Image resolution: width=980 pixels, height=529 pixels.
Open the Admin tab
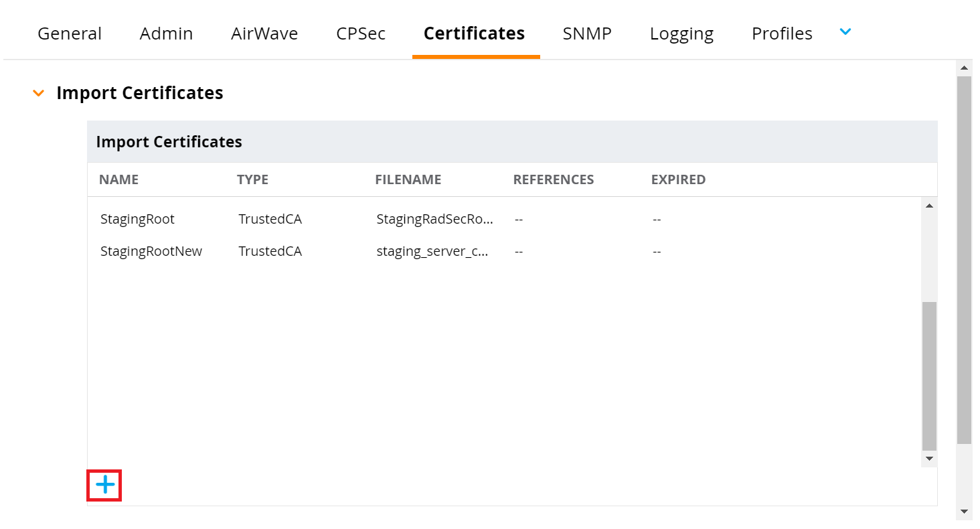click(x=166, y=33)
